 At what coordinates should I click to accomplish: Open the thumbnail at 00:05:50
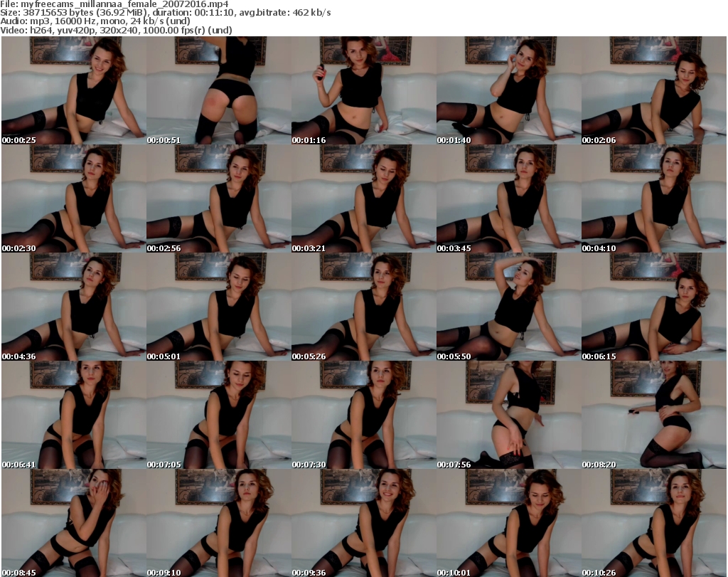[x=509, y=307]
